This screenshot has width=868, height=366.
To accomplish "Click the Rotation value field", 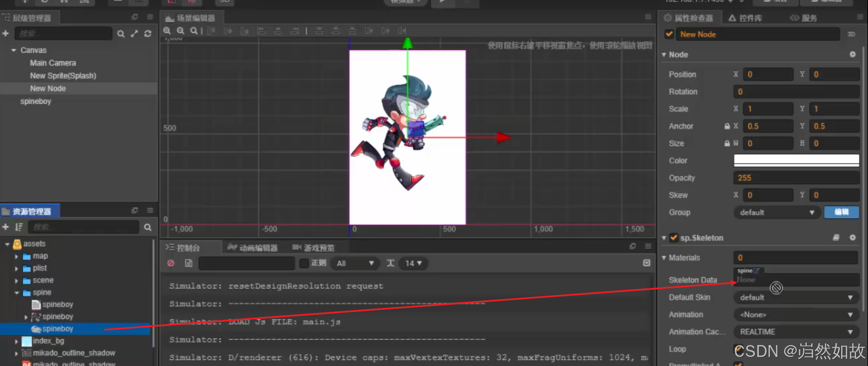I will [796, 92].
